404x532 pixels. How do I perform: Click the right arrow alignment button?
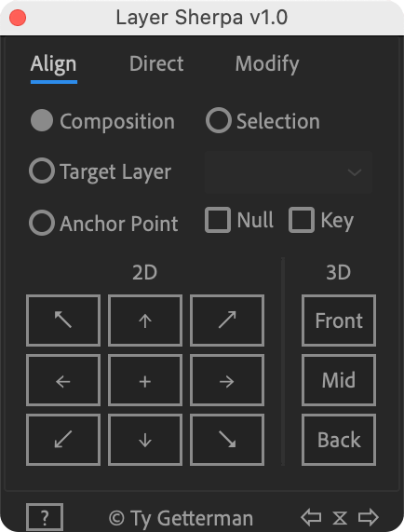point(227,380)
